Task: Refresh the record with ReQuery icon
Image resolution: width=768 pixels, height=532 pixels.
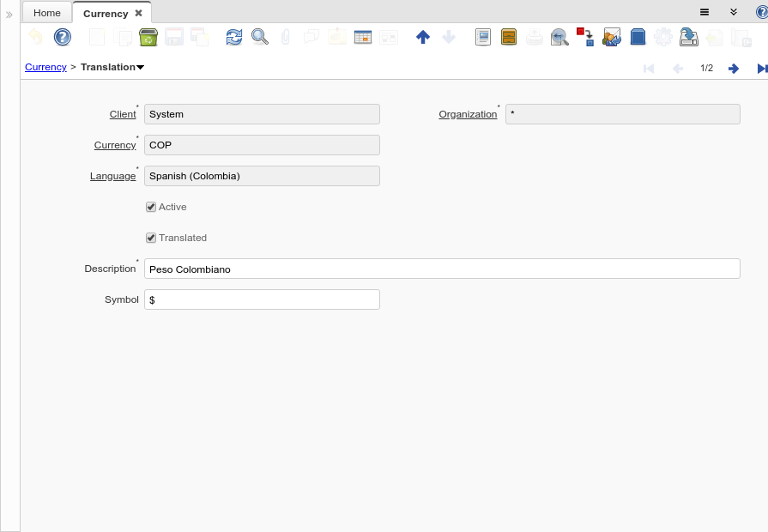Action: click(234, 37)
